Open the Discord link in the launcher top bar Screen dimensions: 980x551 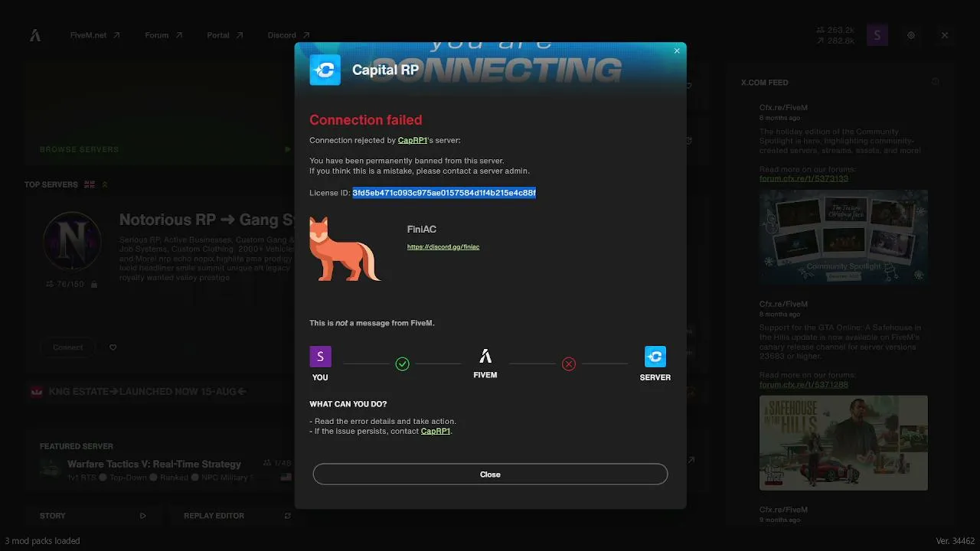pyautogui.click(x=289, y=35)
